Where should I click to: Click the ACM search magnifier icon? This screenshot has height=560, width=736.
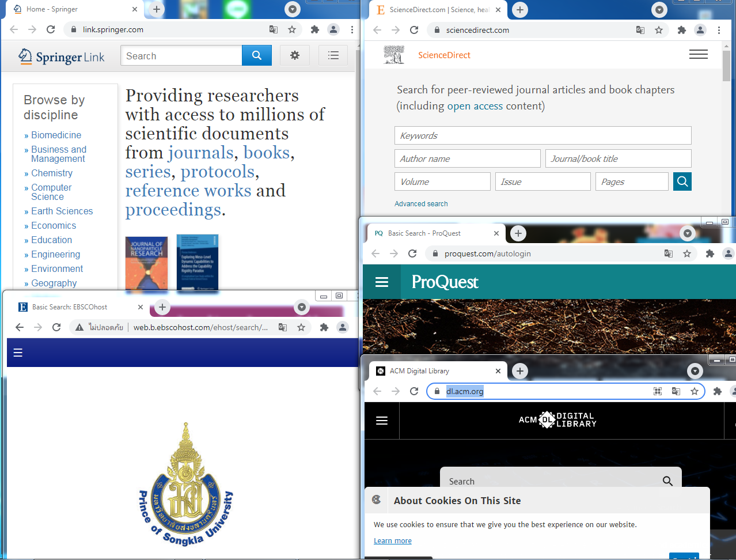click(668, 481)
